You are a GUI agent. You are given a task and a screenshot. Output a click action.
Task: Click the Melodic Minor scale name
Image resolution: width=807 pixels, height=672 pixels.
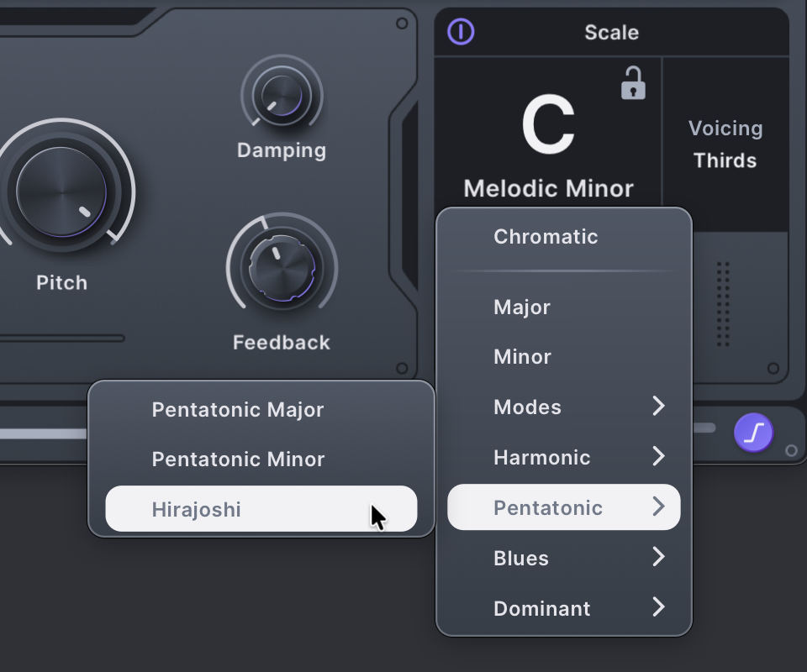(x=548, y=188)
